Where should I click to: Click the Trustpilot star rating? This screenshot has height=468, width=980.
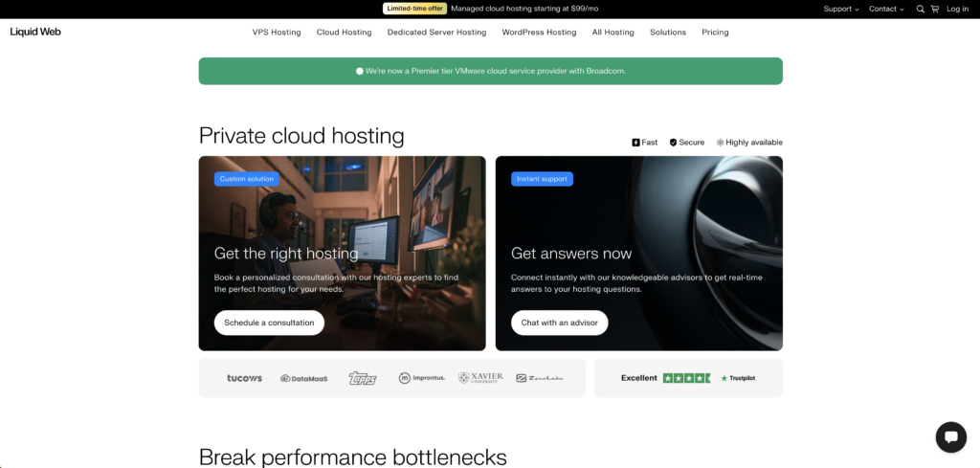pyautogui.click(x=686, y=378)
